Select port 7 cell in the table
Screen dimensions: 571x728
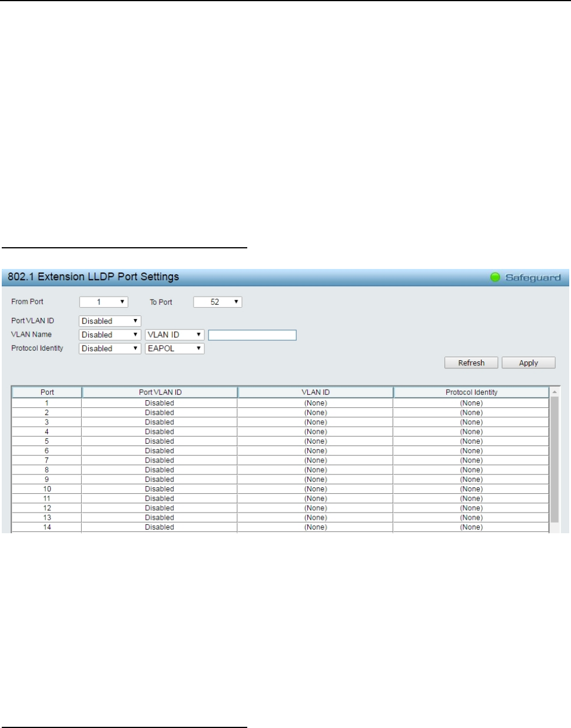[x=47, y=460]
